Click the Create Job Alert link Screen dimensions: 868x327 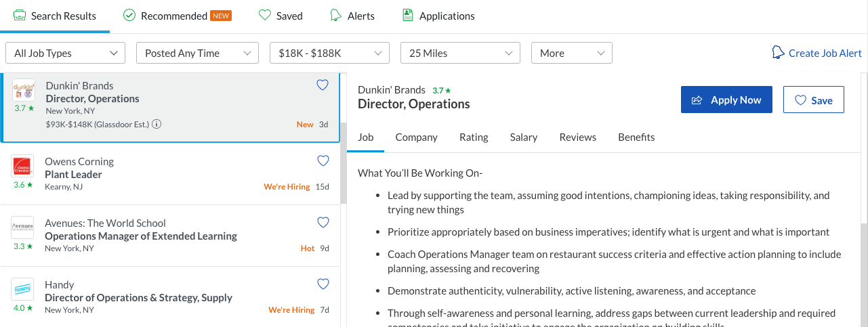tap(825, 53)
